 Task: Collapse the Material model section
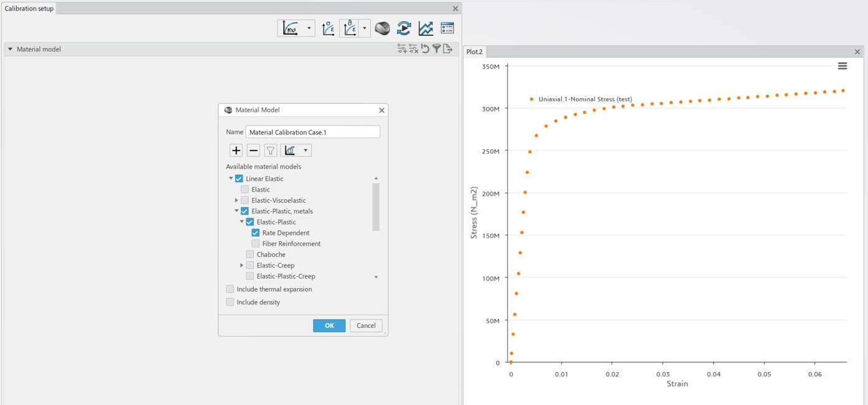[x=10, y=49]
